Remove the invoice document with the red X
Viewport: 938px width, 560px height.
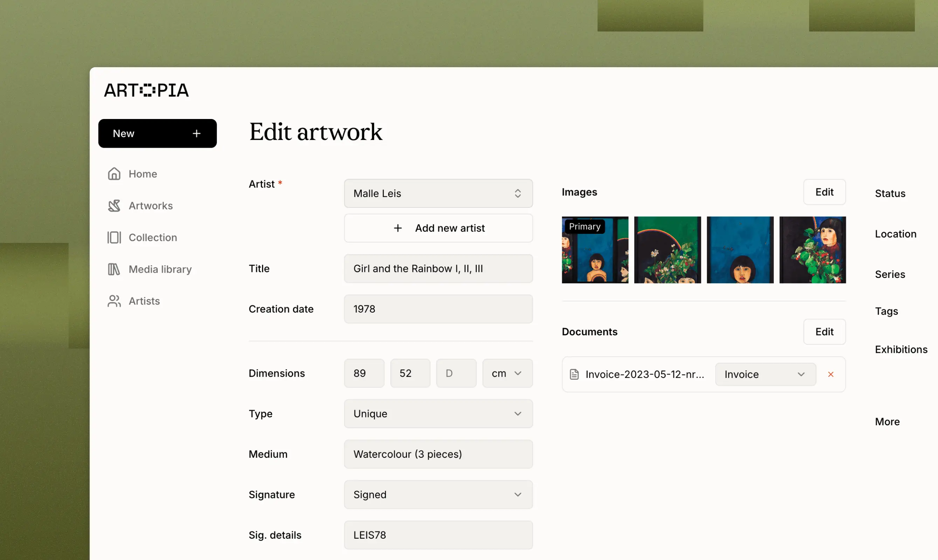pyautogui.click(x=831, y=374)
